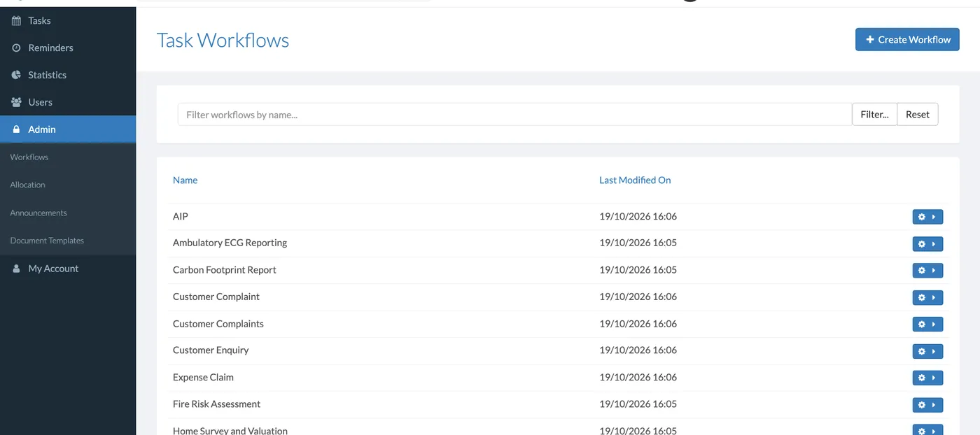This screenshot has height=435, width=980.
Task: Click the Customer Complaint workflow name
Action: [216, 297]
